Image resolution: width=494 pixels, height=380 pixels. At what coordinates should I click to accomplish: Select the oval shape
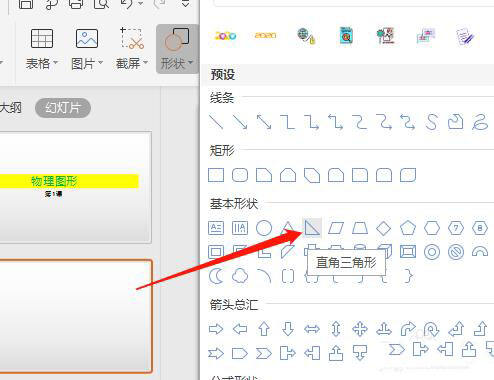(x=264, y=228)
